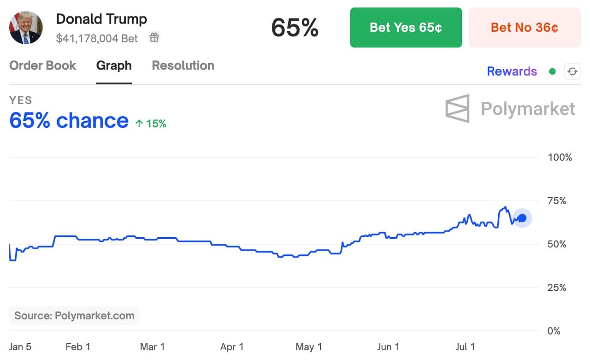Click the Jul 1 axis label

(466, 347)
